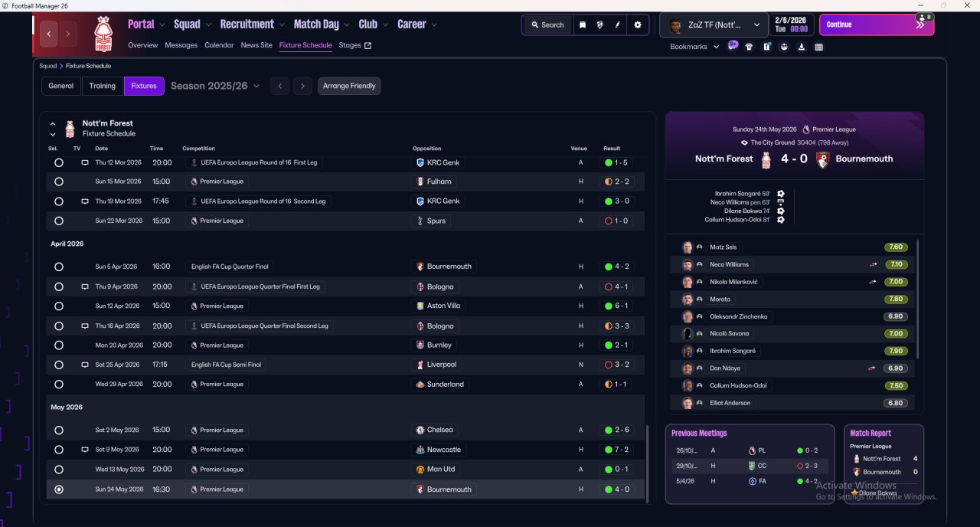Image resolution: width=980 pixels, height=527 pixels.
Task: Open the News Site submenu item
Action: [256, 45]
